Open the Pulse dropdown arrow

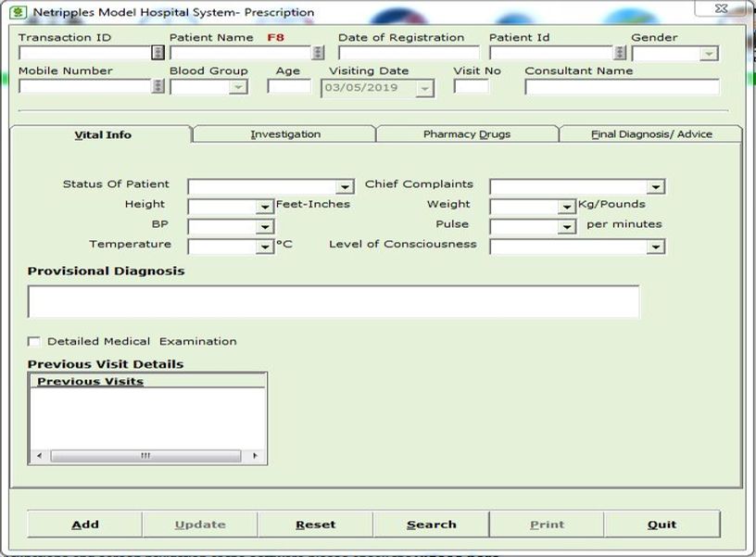pos(566,227)
